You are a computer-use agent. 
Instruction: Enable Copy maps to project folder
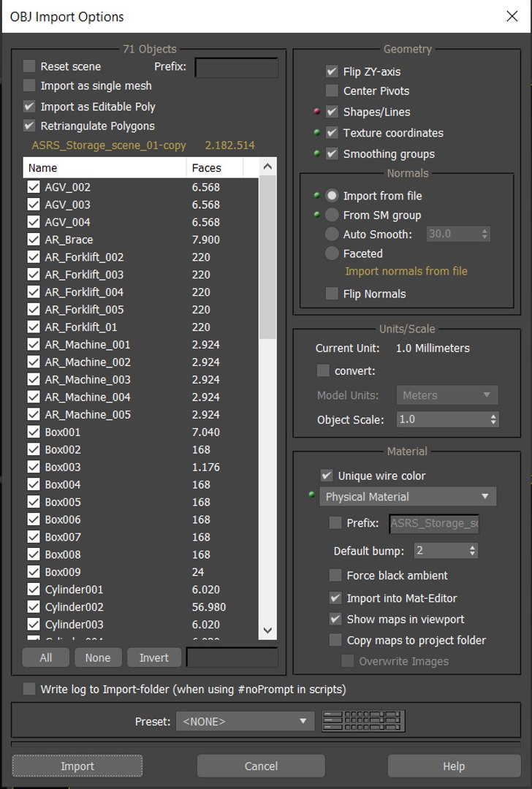click(x=335, y=639)
